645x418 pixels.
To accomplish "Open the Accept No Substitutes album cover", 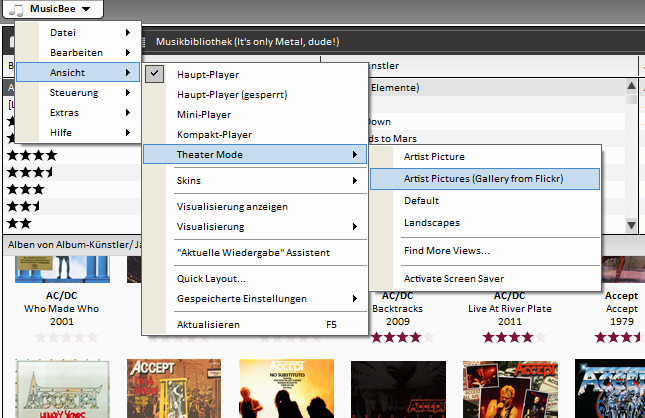I will pyautogui.click(x=286, y=389).
